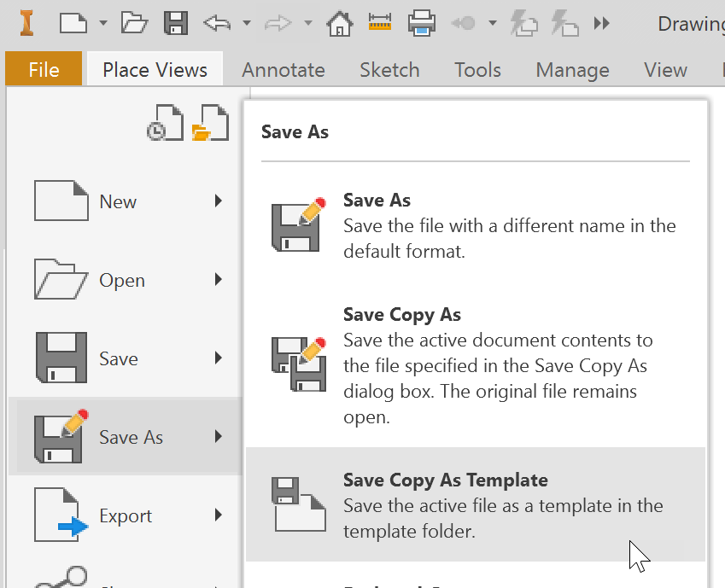The width and height of the screenshot is (725, 588).
Task: Open a file with the Open folder icon
Action: [x=134, y=24]
